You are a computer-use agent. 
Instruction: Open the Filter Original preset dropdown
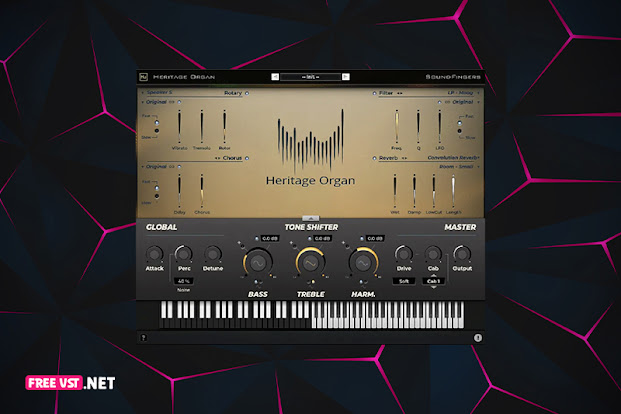465,102
